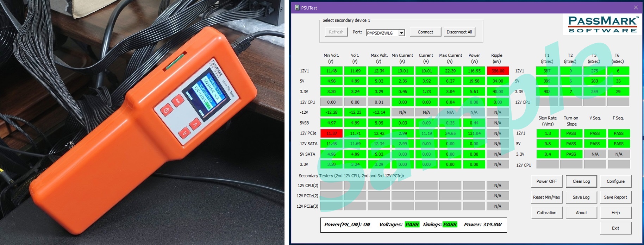Click the Save Report button
This screenshot has width=644, height=245.
point(615,197)
